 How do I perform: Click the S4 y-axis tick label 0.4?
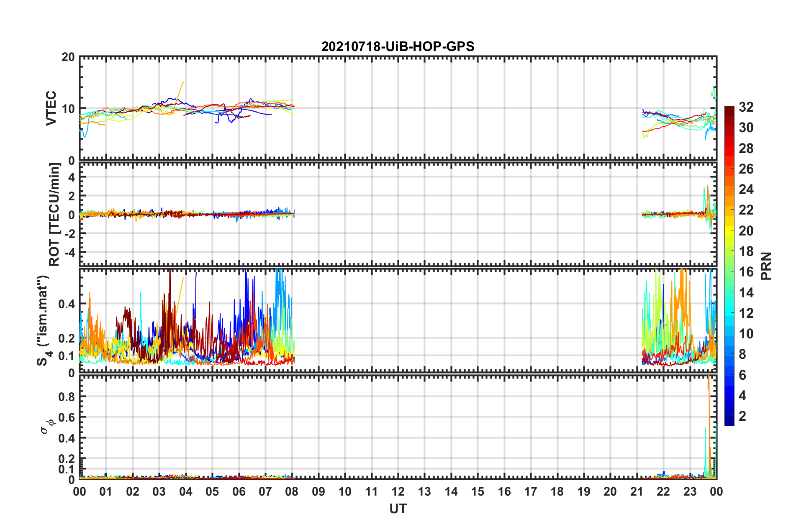tap(67, 304)
